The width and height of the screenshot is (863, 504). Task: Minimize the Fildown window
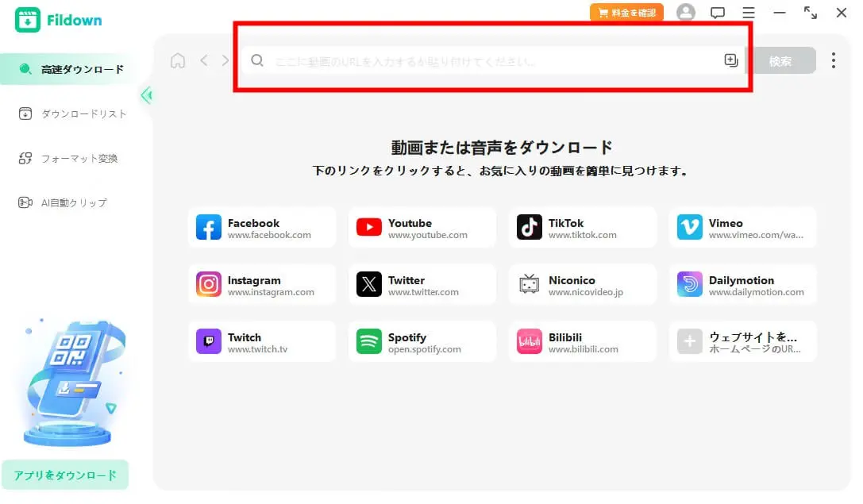(x=780, y=12)
